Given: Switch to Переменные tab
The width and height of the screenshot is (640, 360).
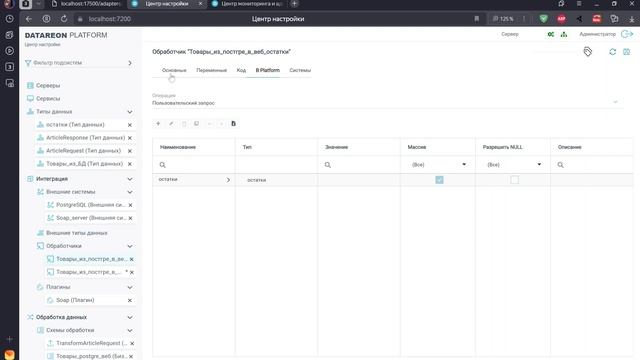Looking at the screenshot, I should coord(211,70).
